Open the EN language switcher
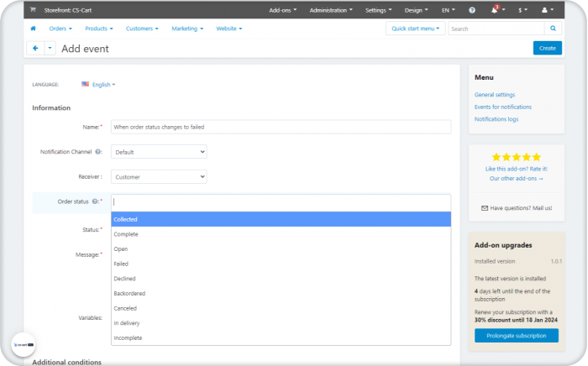 pyautogui.click(x=448, y=10)
